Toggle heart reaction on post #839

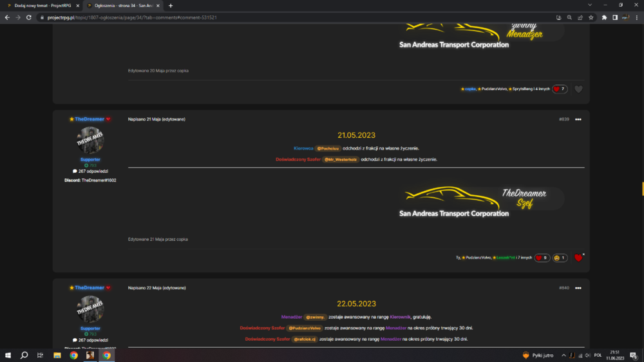pyautogui.click(x=578, y=258)
